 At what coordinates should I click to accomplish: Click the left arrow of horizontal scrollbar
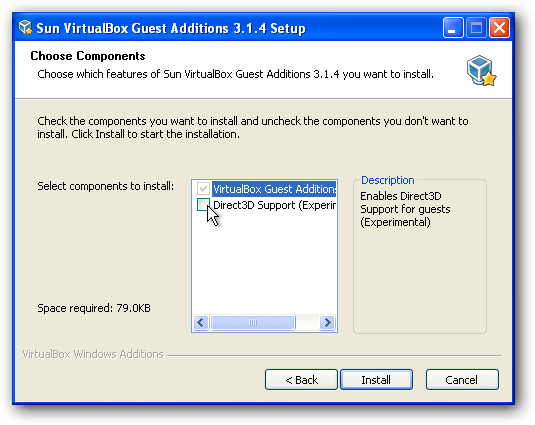201,322
